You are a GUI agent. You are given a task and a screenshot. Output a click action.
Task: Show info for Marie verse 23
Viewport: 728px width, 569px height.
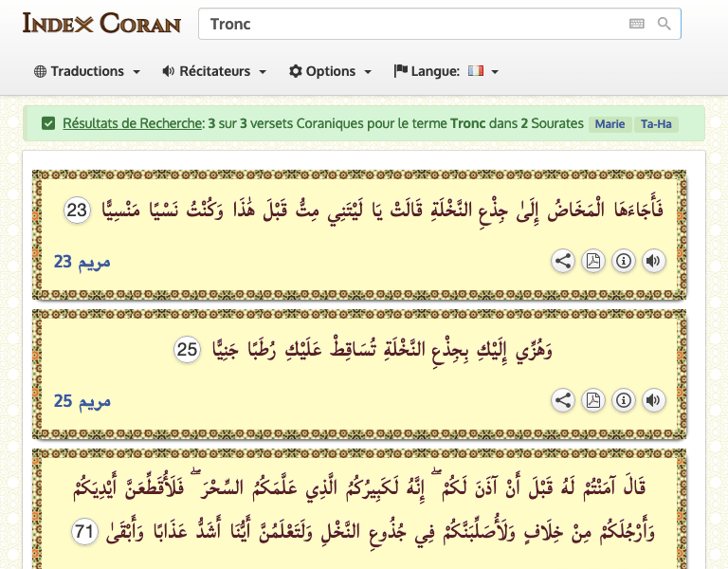click(x=623, y=262)
